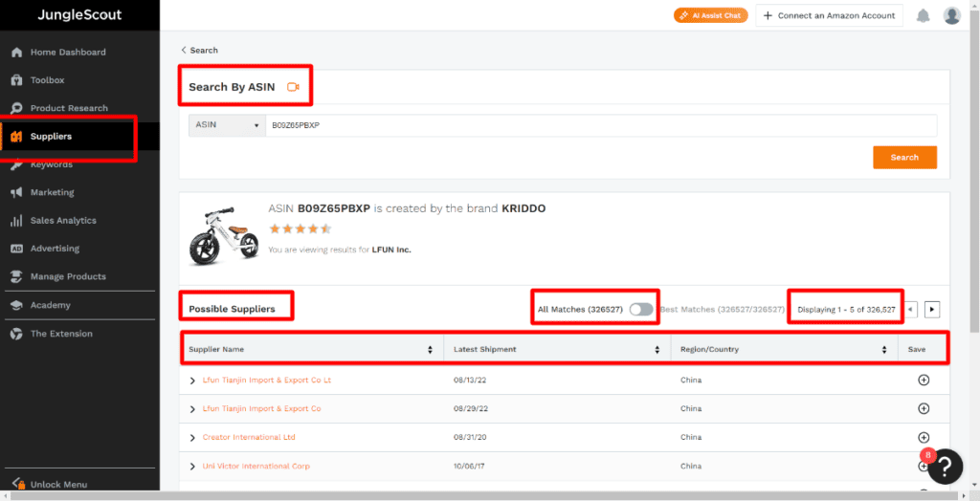Screen dimensions: 980x501
Task: Click the Home Dashboard house icon
Action: pyautogui.click(x=17, y=52)
